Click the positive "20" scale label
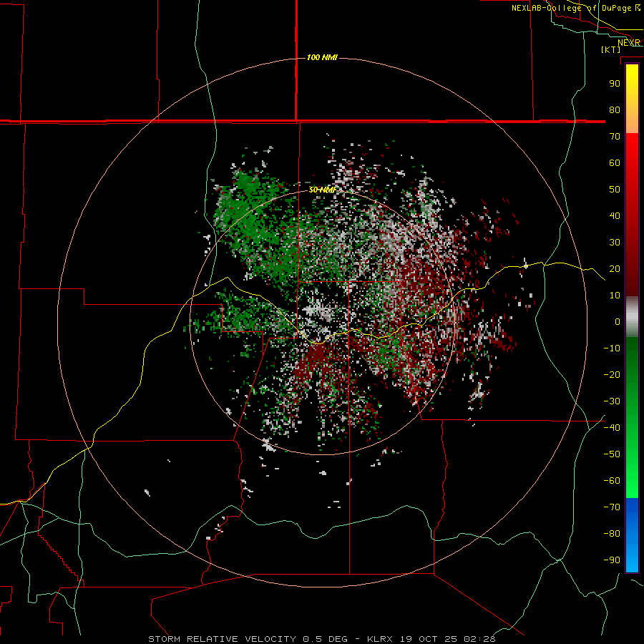Screen dimensions: 644x644 tap(615, 268)
